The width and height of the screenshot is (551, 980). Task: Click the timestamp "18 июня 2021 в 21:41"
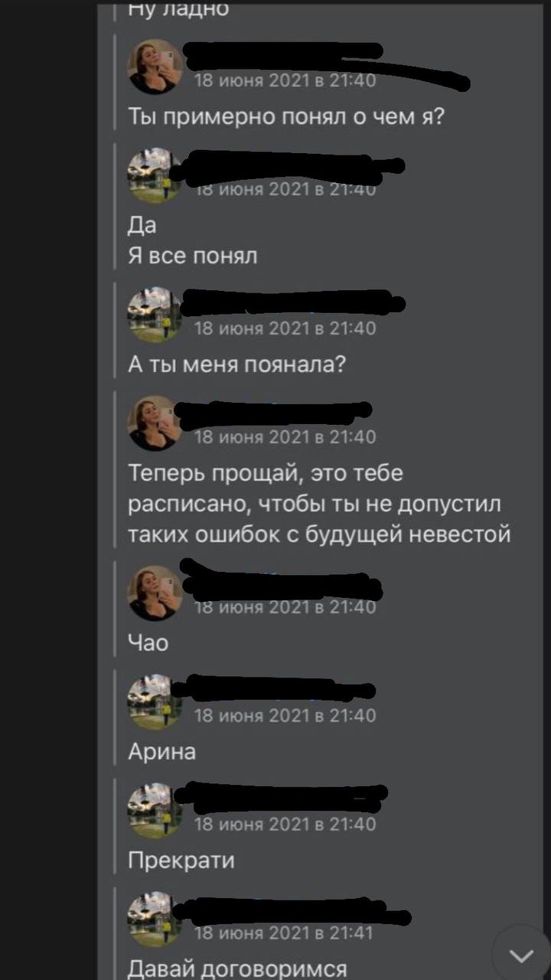(x=285, y=933)
